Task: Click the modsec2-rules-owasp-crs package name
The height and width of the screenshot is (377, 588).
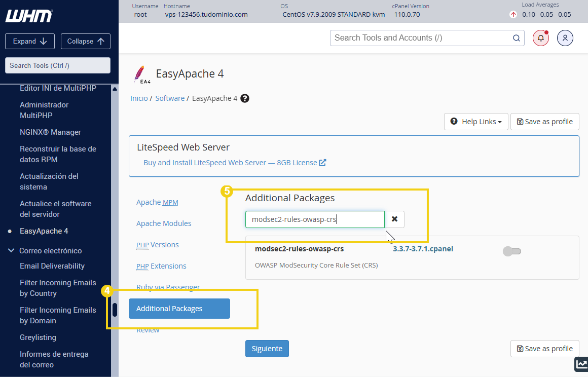Action: tap(299, 249)
